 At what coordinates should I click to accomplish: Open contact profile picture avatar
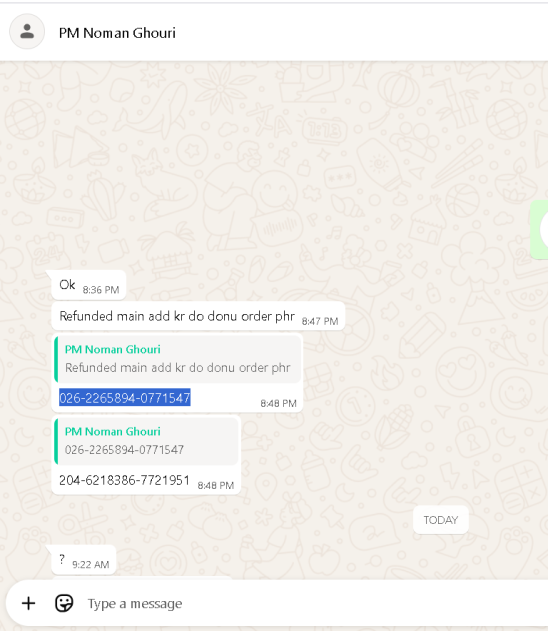pyautogui.click(x=27, y=31)
